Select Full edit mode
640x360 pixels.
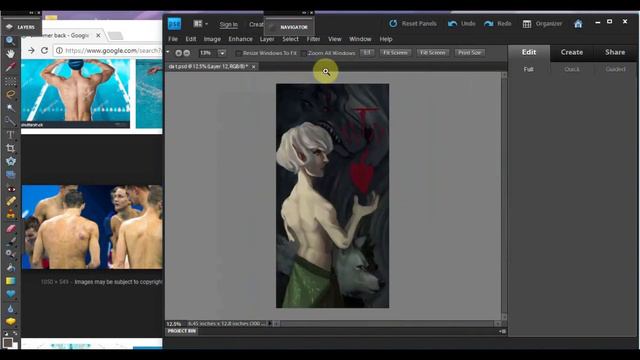[529, 69]
